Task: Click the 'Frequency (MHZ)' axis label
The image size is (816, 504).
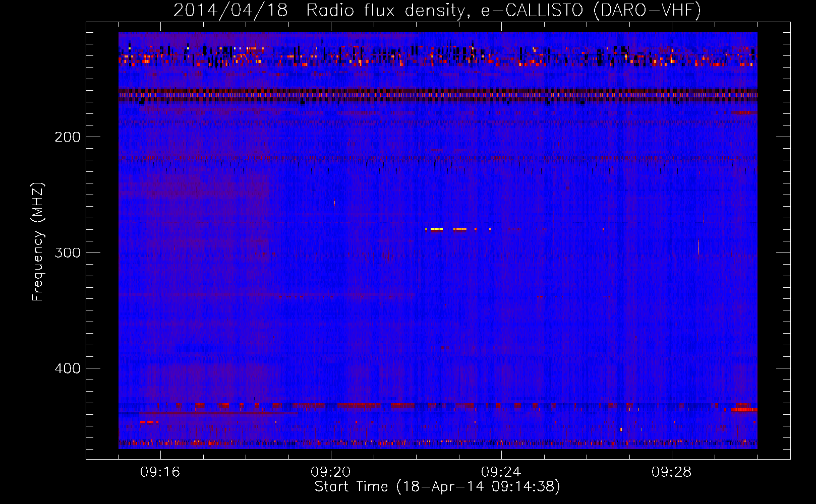Action: (x=38, y=241)
